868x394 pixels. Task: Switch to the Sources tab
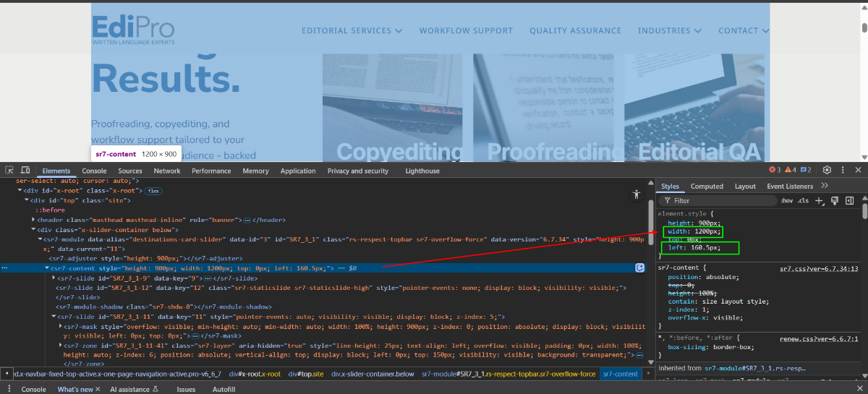130,171
